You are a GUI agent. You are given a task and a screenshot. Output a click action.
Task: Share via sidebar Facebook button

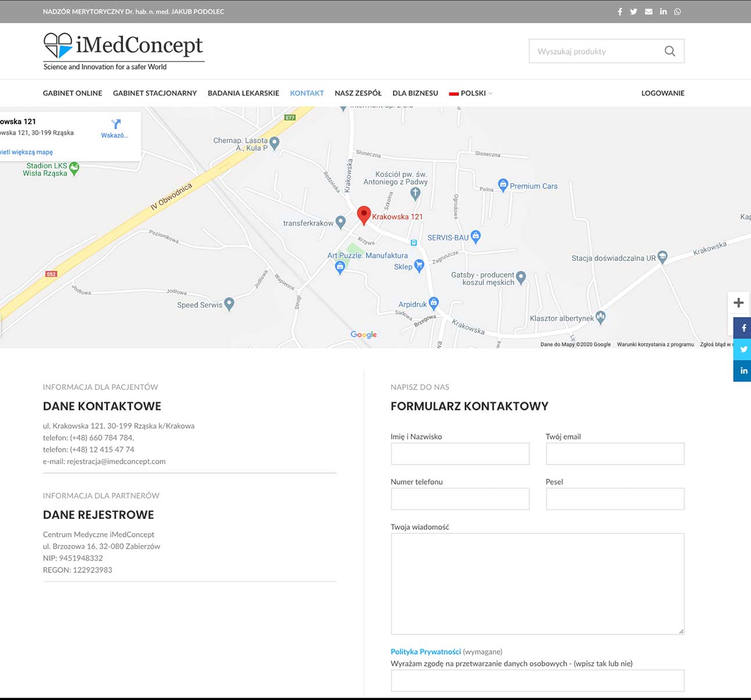[742, 328]
